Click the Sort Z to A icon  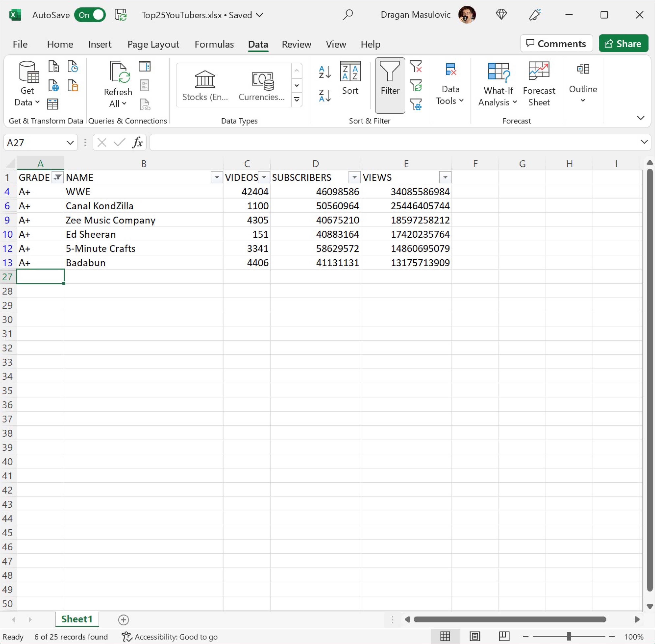pos(324,95)
